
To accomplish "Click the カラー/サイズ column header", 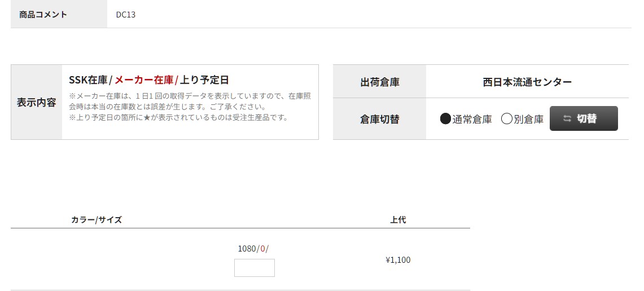I will coord(97,219).
